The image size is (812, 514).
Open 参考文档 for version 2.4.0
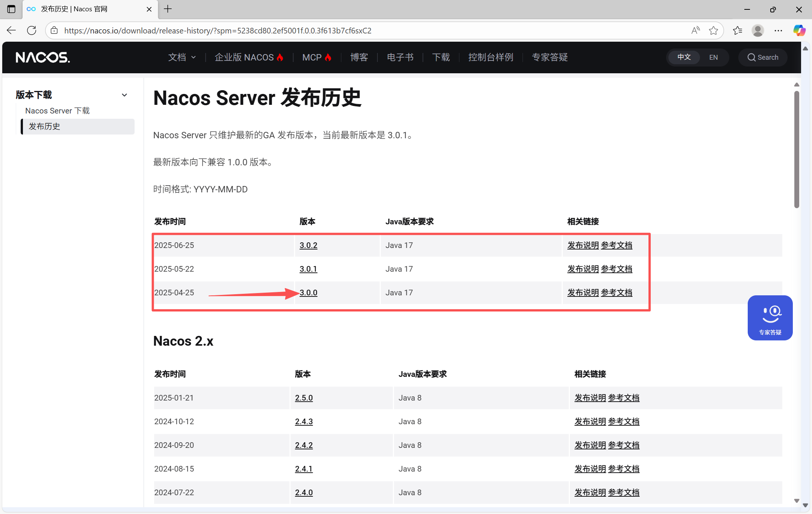click(624, 493)
